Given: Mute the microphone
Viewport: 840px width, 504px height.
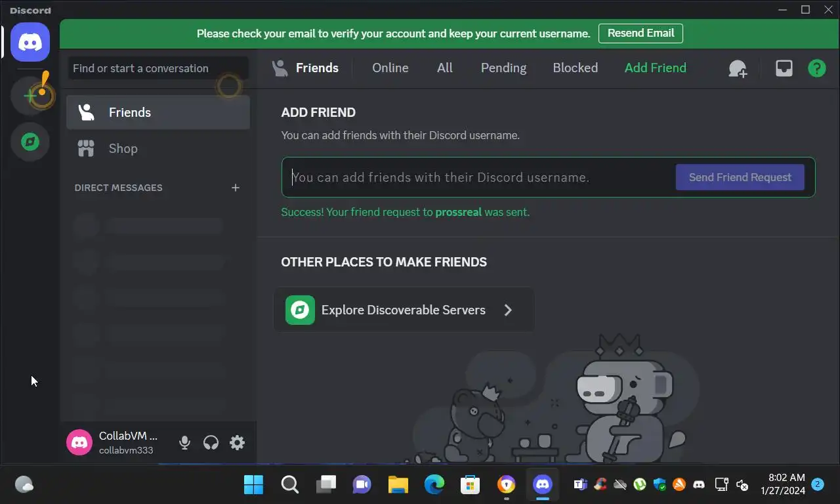Looking at the screenshot, I should click(184, 443).
